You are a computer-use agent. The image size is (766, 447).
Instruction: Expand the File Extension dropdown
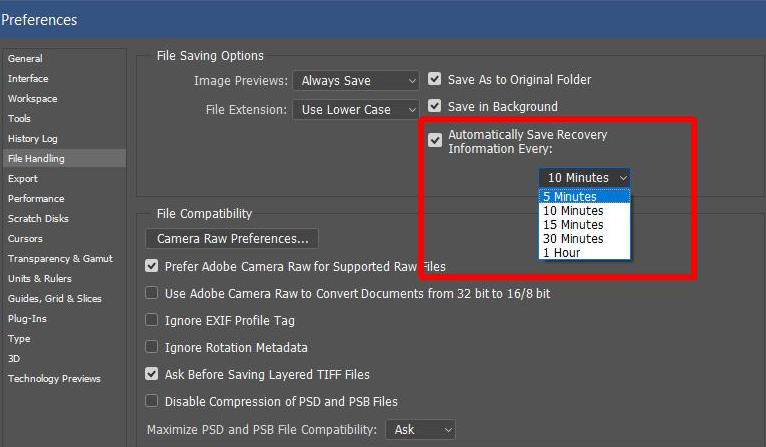[x=356, y=109]
